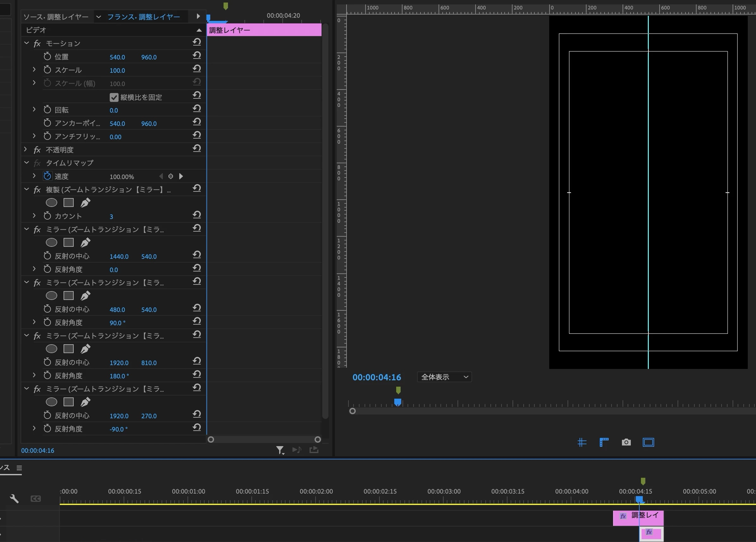Click the export frame camera icon
This screenshot has width=756, height=542.
[626, 442]
